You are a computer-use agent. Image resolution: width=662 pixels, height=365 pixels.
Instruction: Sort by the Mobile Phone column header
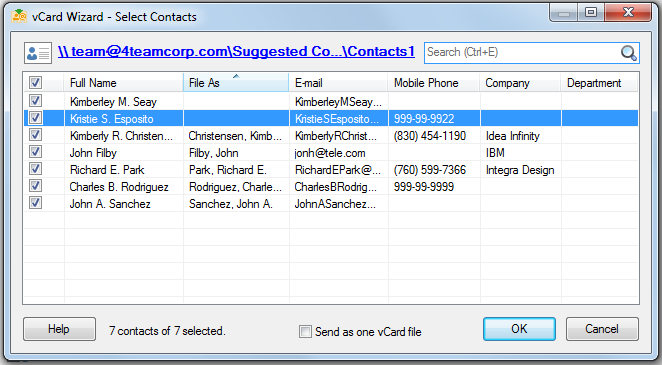tap(434, 83)
